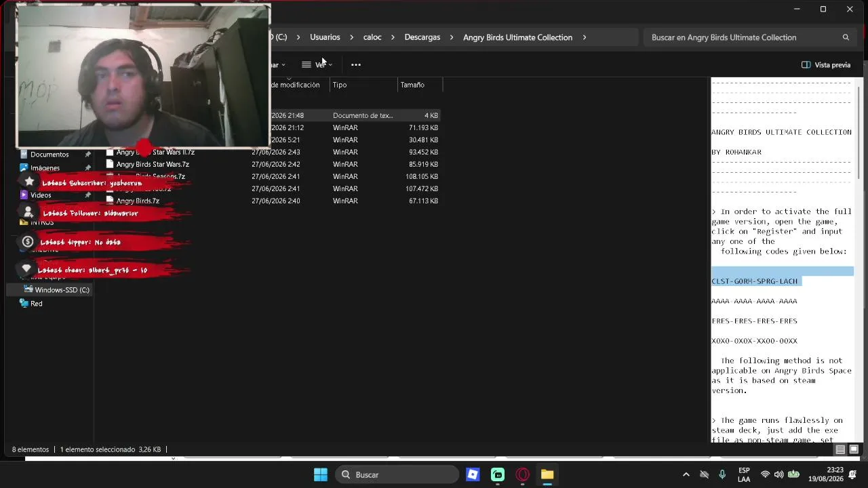Viewport: 868px width, 488px height.
Task: Click BY ROHANKAR in the preview pane
Action: point(736,152)
